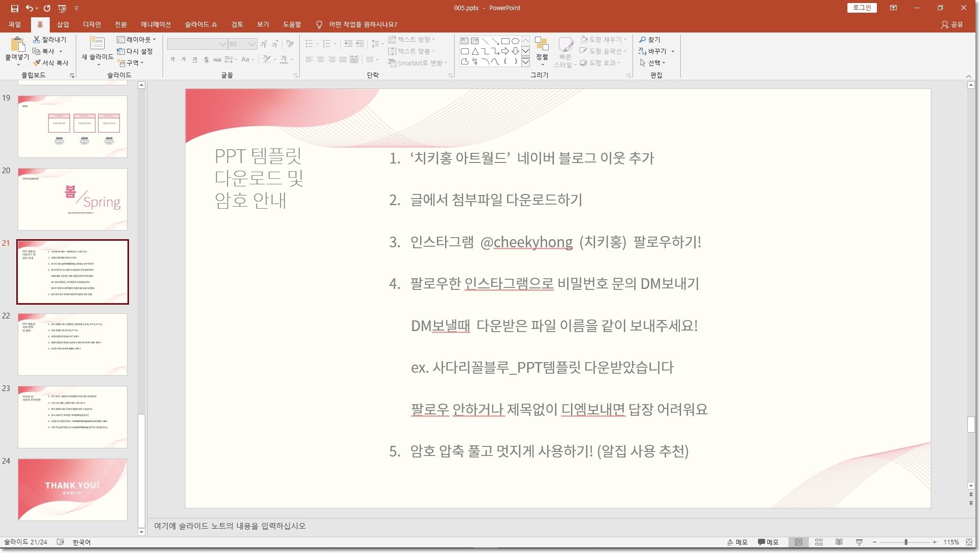980x553 pixels.
Task: Collapse the ribbon with the caret
Action: tap(969, 76)
